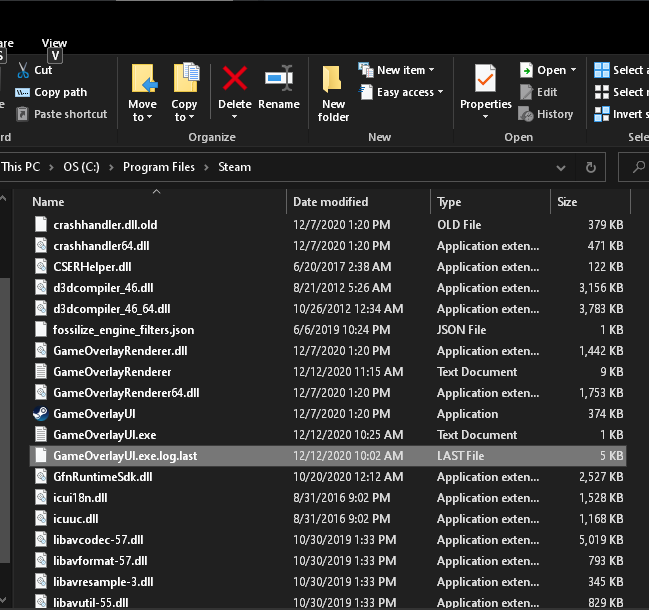Click the New folder icon
The width and height of the screenshot is (649, 610).
(332, 79)
